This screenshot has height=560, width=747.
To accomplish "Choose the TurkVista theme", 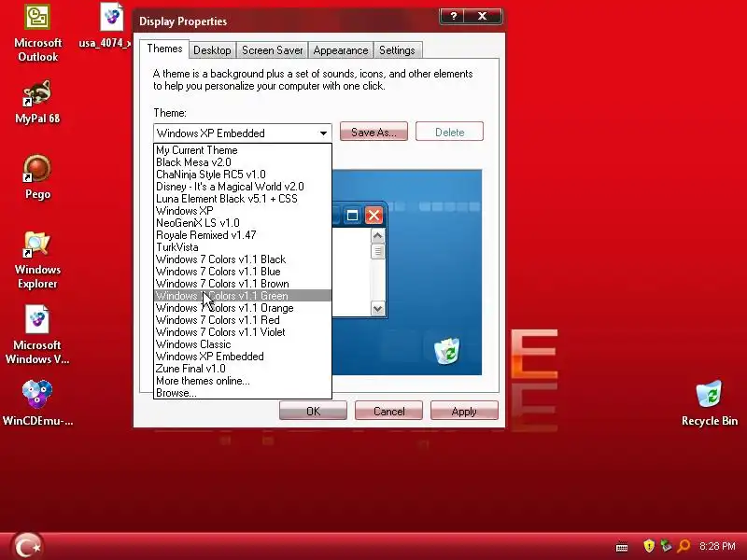I will 243,247.
